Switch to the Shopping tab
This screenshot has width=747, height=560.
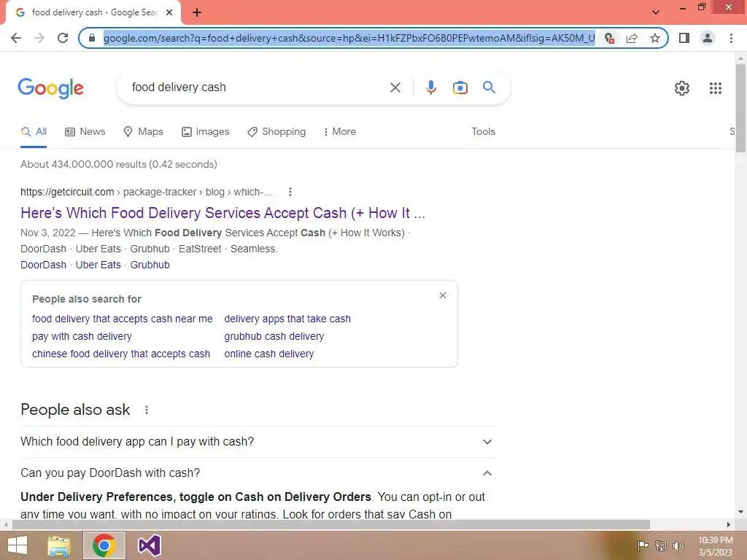coord(276,132)
